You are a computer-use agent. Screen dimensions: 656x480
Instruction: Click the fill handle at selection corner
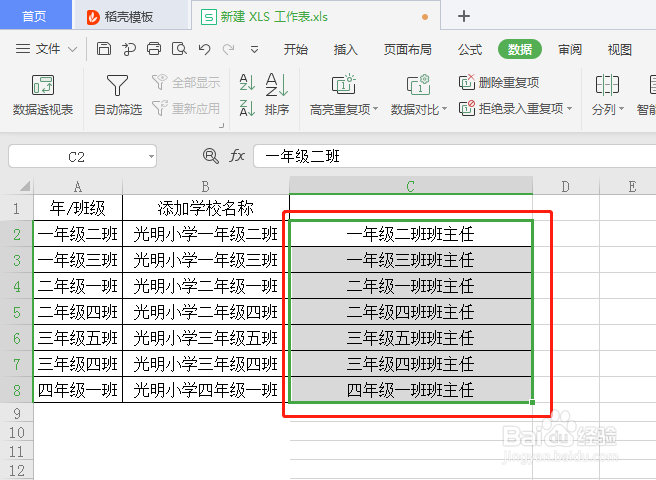pos(532,402)
